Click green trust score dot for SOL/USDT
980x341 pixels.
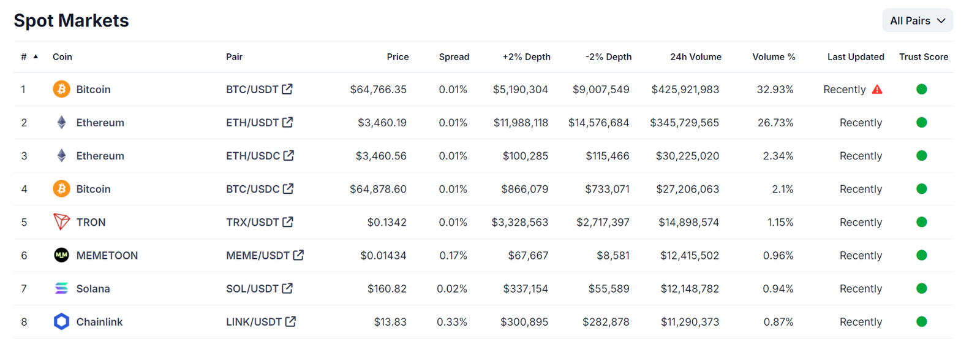point(921,288)
